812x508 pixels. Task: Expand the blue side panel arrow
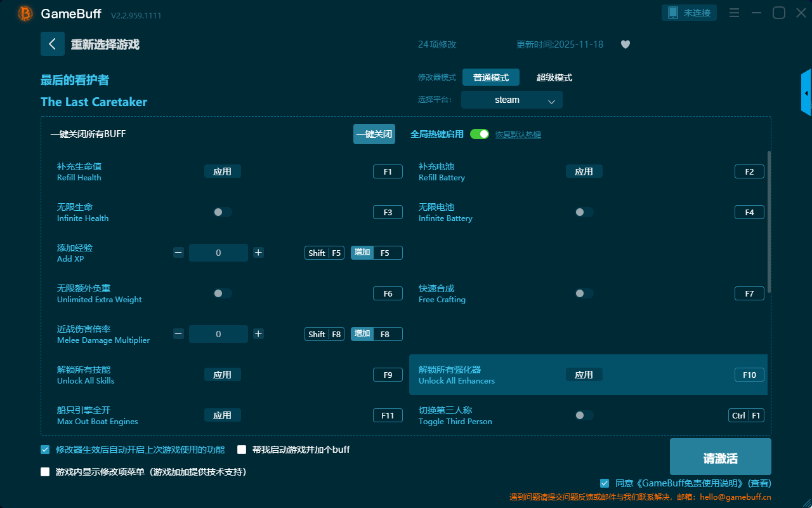pyautogui.click(x=806, y=93)
